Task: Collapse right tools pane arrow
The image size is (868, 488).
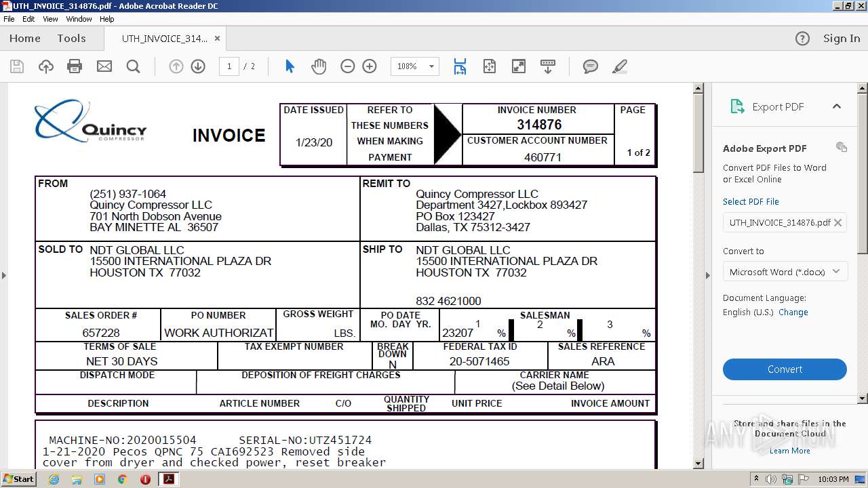Action: pyautogui.click(x=707, y=275)
